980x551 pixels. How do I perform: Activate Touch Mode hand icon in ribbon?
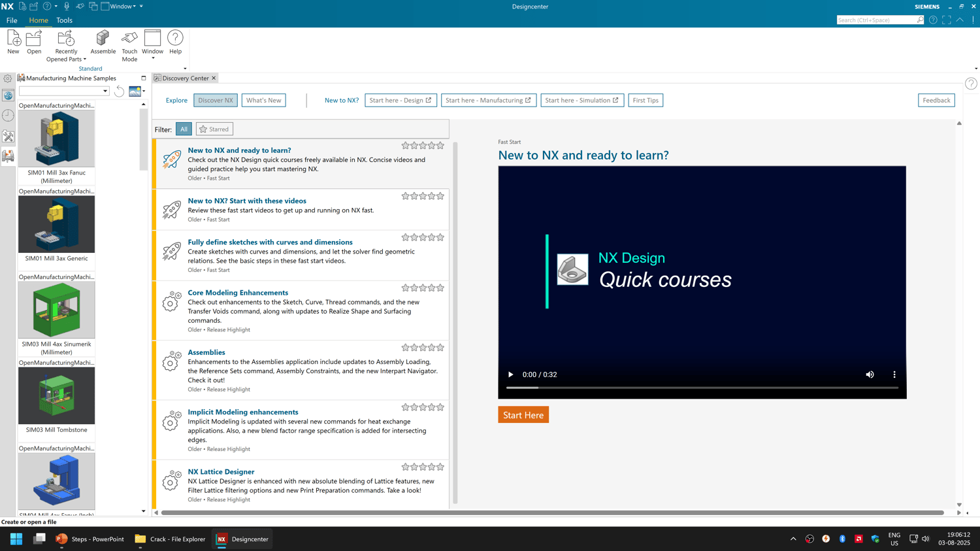129,39
